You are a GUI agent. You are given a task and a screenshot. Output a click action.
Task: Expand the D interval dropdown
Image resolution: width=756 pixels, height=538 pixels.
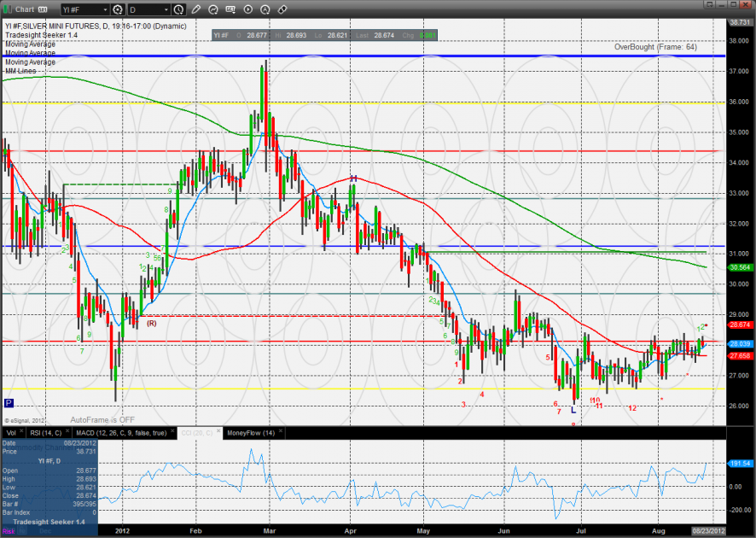pyautogui.click(x=164, y=10)
